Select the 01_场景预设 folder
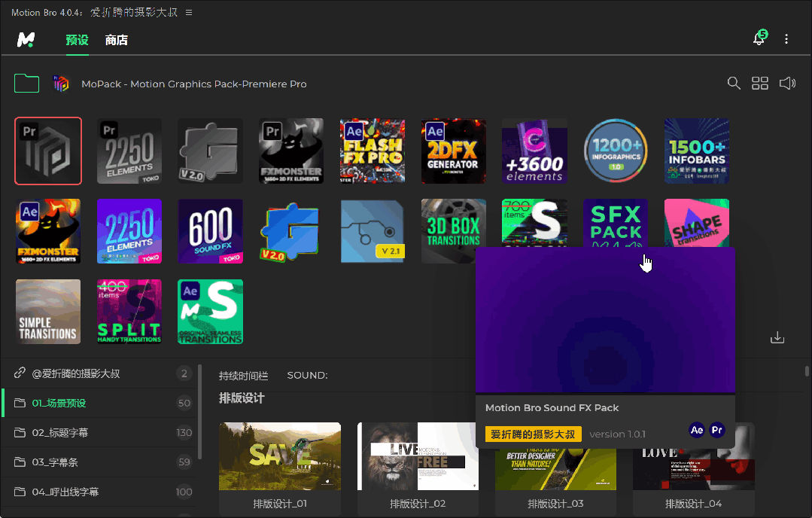This screenshot has height=518, width=812. (99, 403)
